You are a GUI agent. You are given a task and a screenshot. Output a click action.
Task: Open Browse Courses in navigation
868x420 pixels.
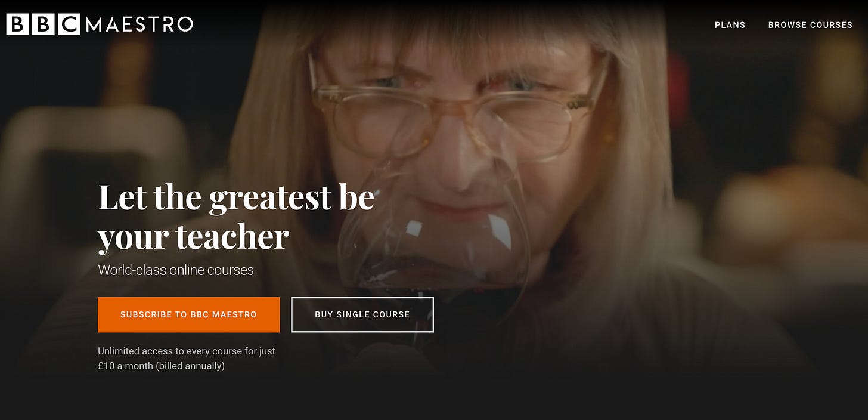point(810,25)
